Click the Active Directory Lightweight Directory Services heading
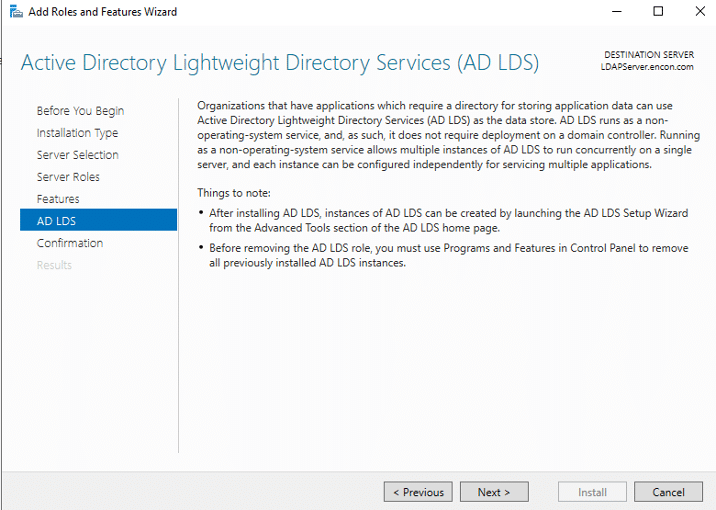The height and width of the screenshot is (510, 716). coord(279,63)
